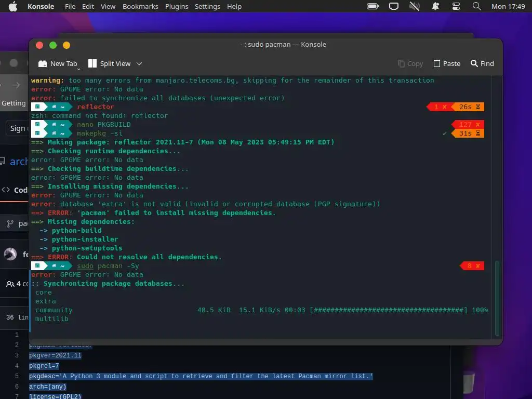Click the Manjaro home prompt icon before reflector

pyautogui.click(x=54, y=107)
